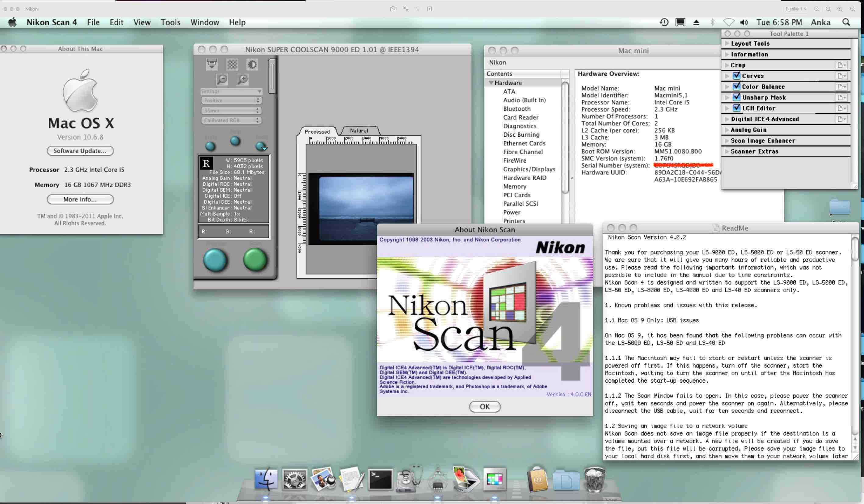Viewport: 864px width, 504px height.
Task: Switch to the Natural tab
Action: [x=359, y=131]
